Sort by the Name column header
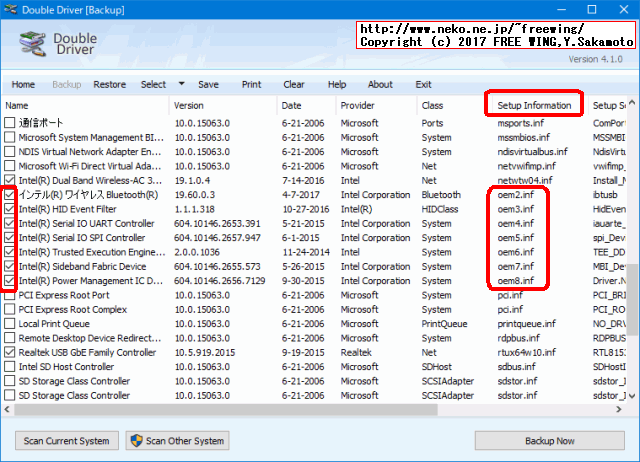 [x=85, y=105]
